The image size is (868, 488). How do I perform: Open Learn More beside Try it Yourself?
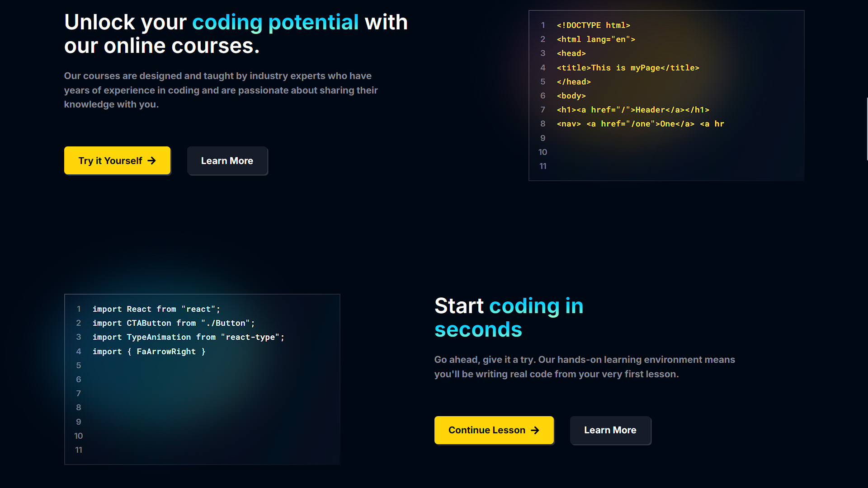pyautogui.click(x=227, y=160)
